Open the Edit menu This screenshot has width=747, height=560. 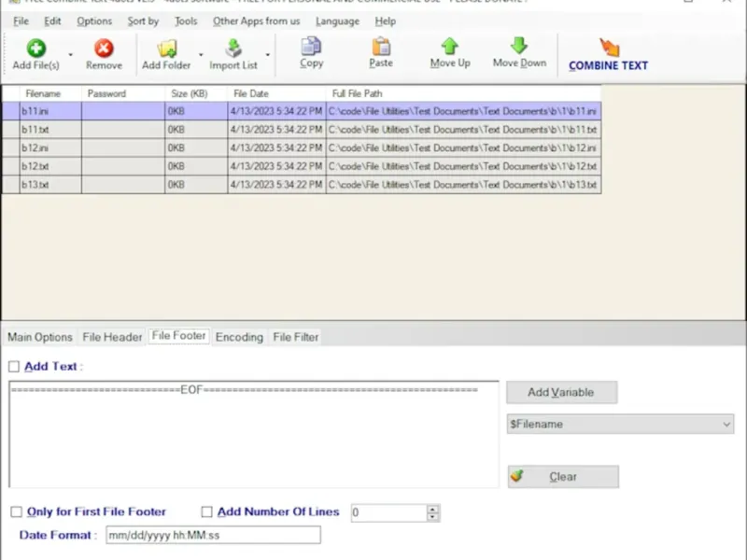(x=52, y=21)
